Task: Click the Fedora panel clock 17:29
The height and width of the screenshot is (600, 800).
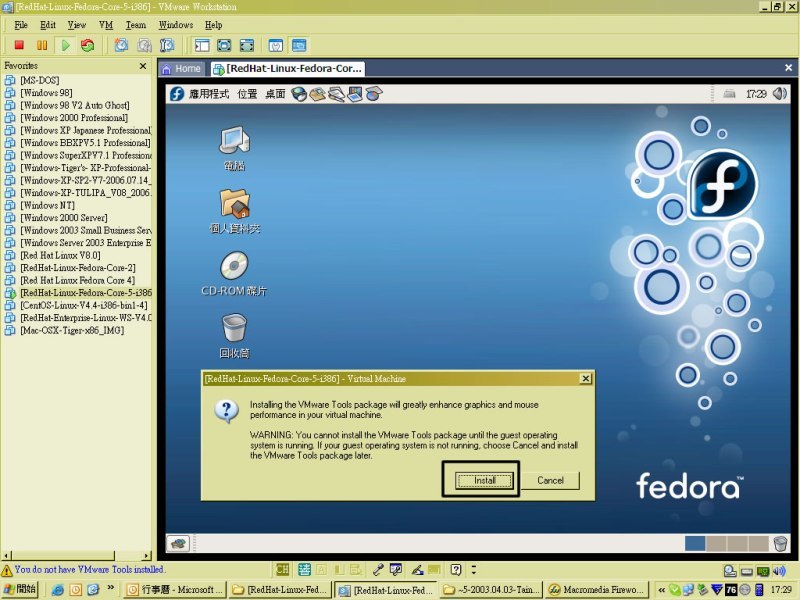Action: 756,94
